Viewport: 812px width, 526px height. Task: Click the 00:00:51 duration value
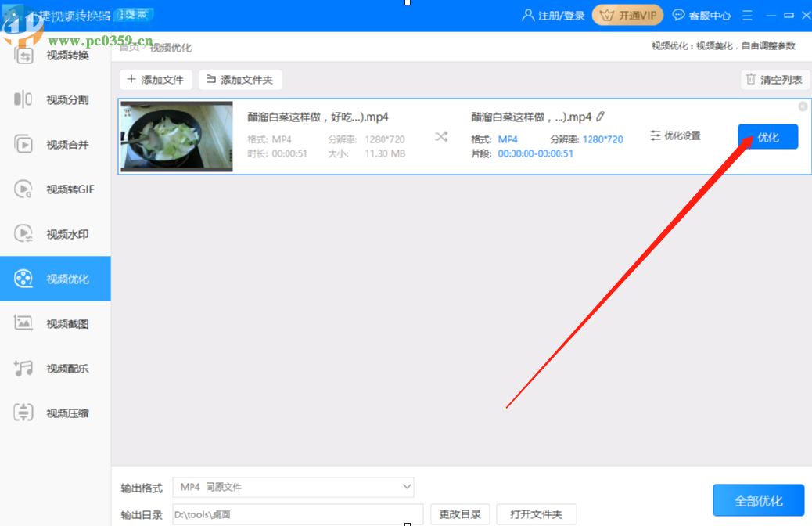pos(289,153)
